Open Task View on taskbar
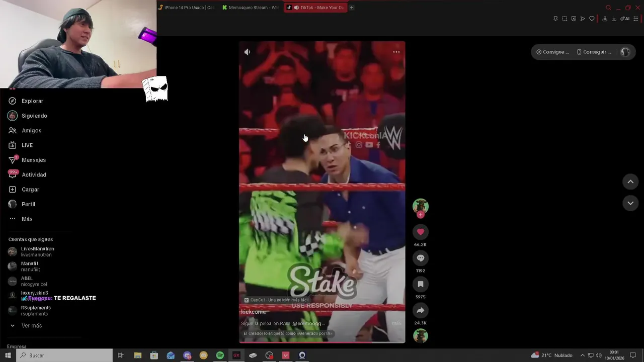Image resolution: width=644 pixels, height=362 pixels. click(121, 355)
